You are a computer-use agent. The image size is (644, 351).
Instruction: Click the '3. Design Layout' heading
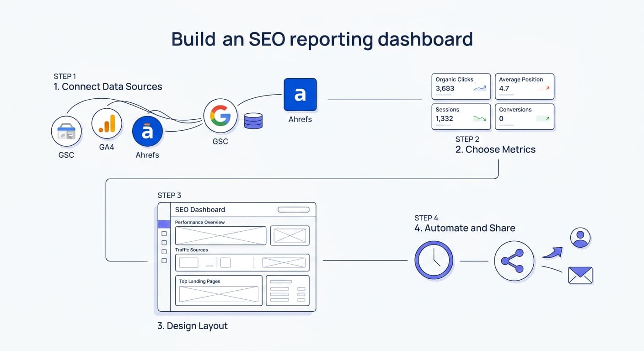(x=193, y=326)
